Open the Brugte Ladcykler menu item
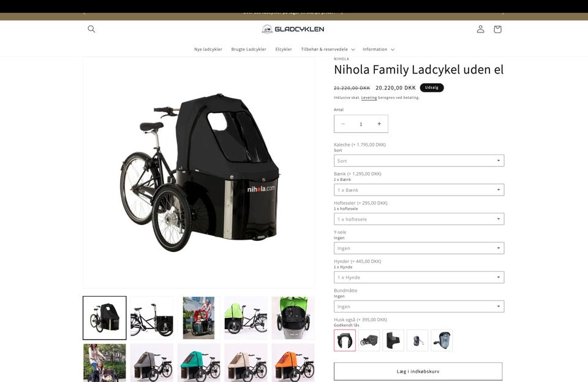Screen dimensions: 588x382 click(249, 49)
